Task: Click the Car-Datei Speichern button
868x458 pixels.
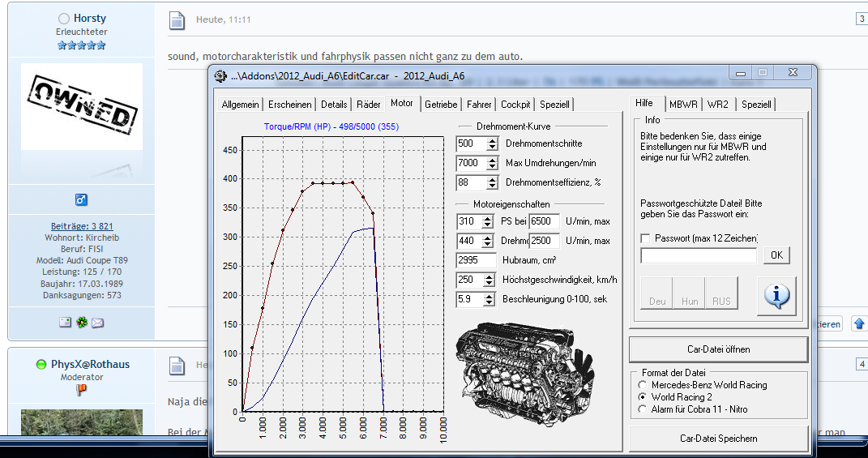Action: click(x=718, y=439)
